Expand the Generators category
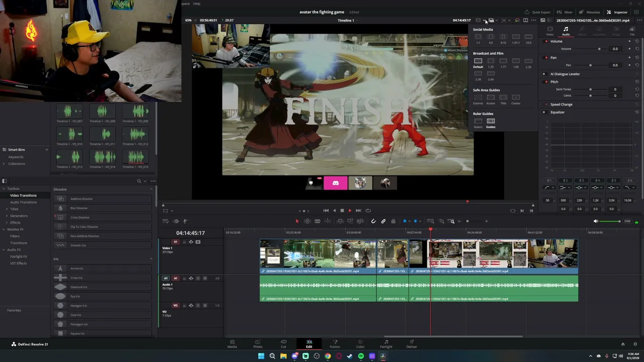644x362 pixels. pos(7,216)
